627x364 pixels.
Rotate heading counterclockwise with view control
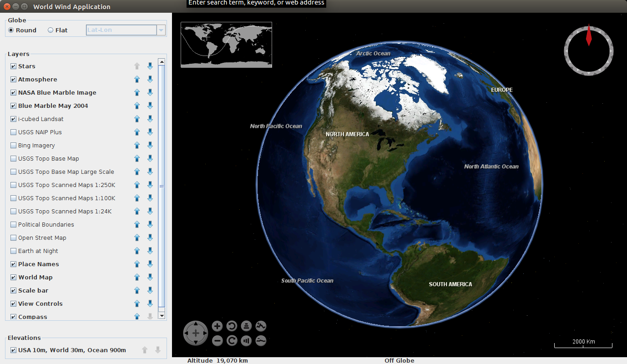click(x=232, y=326)
